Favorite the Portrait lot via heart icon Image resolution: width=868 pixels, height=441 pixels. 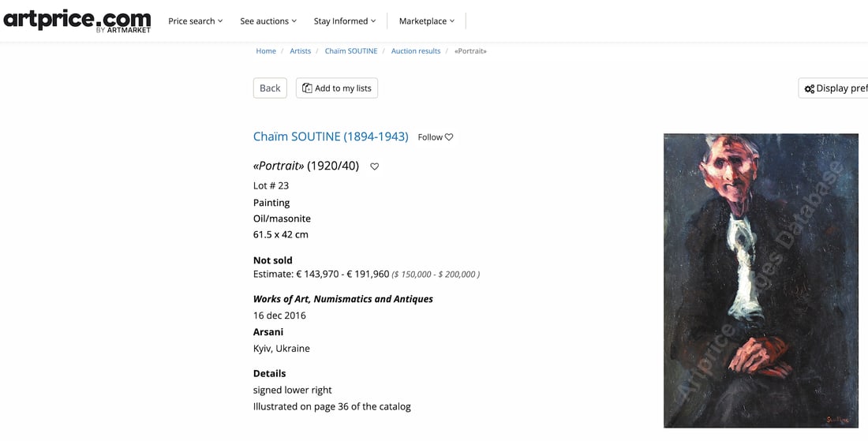[375, 166]
